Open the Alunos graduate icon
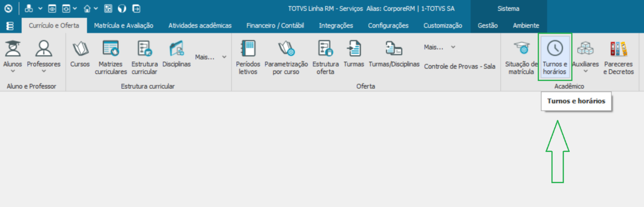The width and height of the screenshot is (644, 207). [13, 48]
